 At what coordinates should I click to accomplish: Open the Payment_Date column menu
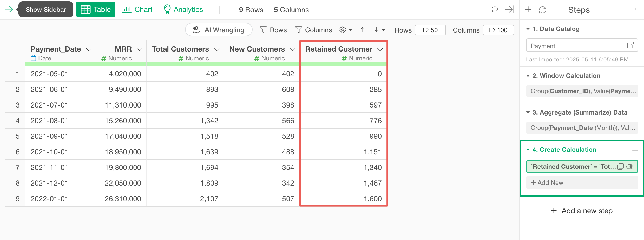pos(89,49)
